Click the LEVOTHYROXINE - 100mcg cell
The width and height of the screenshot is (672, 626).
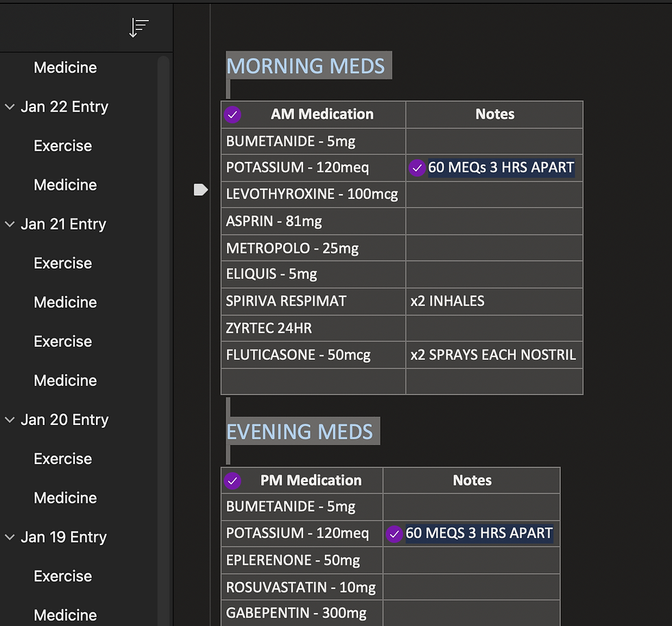[313, 194]
